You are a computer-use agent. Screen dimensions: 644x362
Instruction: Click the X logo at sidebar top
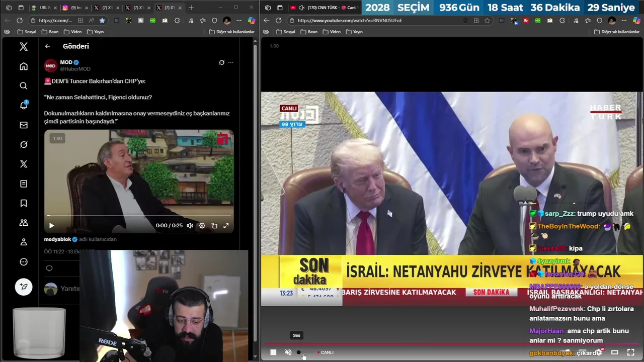(x=24, y=47)
